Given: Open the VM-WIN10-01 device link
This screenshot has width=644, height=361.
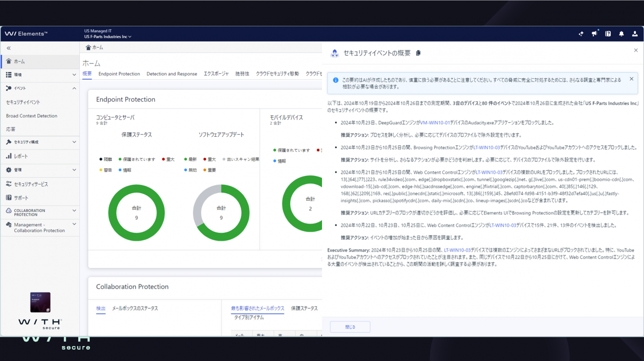Looking at the screenshot, I should (435, 122).
